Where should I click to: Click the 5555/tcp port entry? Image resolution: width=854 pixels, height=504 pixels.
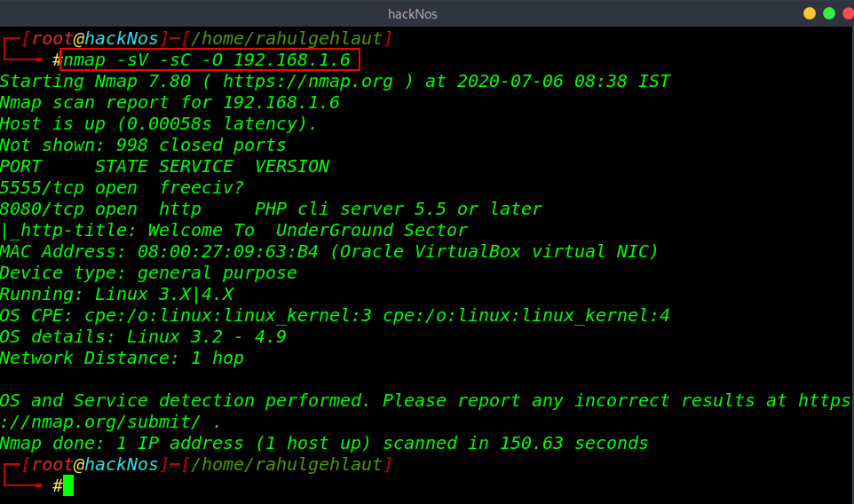click(x=42, y=188)
